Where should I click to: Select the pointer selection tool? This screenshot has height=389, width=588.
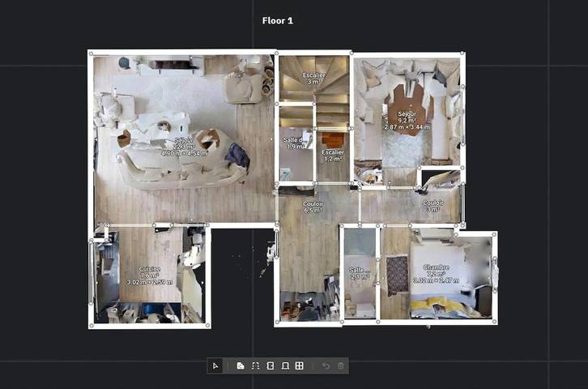tap(215, 366)
